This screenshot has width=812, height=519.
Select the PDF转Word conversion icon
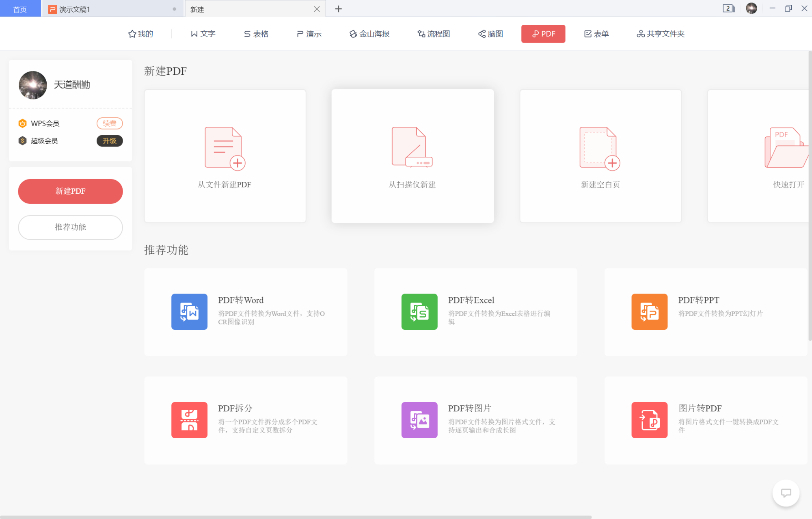click(189, 312)
